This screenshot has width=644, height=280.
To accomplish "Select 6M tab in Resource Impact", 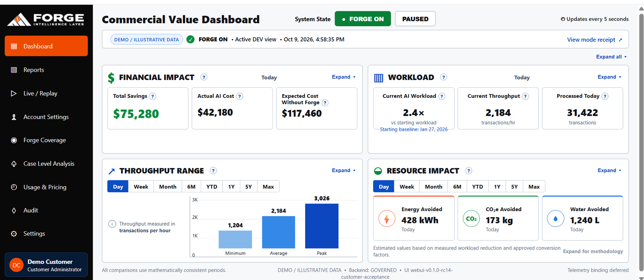I will (x=457, y=187).
